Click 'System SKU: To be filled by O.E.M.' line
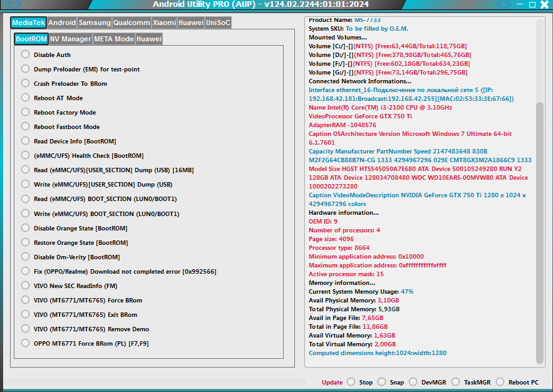This screenshot has width=553, height=392. click(x=358, y=29)
